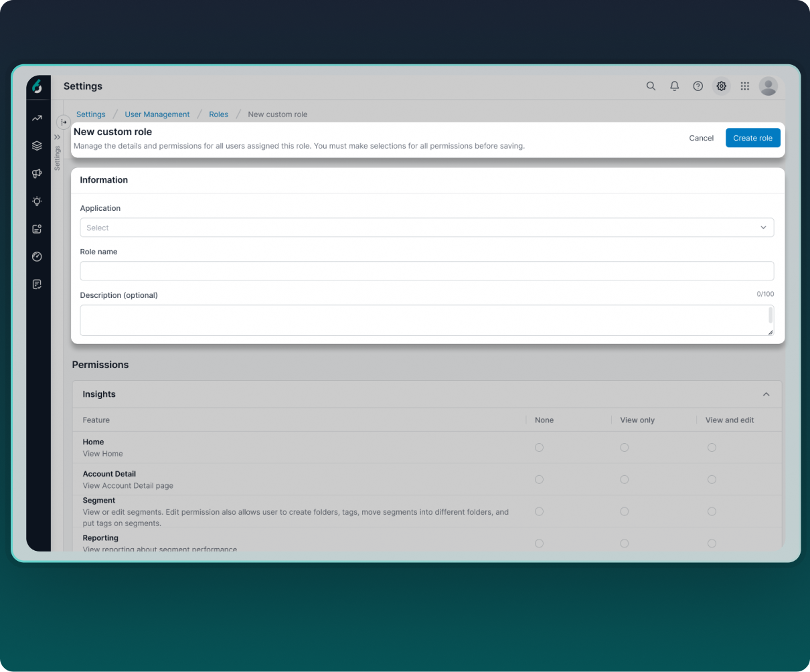Image resolution: width=810 pixels, height=672 pixels.
Task: Click the settings gear icon
Action: tap(722, 86)
